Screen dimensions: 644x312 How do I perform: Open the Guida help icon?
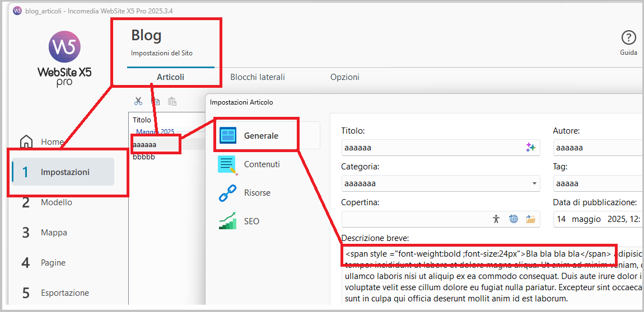(628, 38)
